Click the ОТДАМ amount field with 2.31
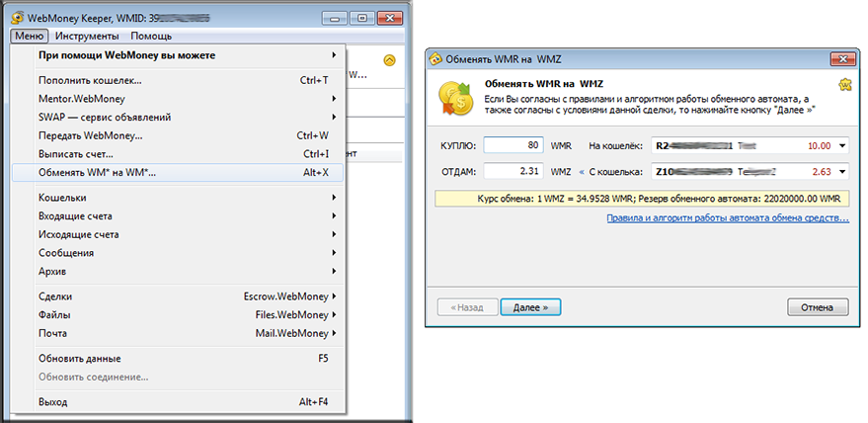The height and width of the screenshot is (423, 868). 513,171
